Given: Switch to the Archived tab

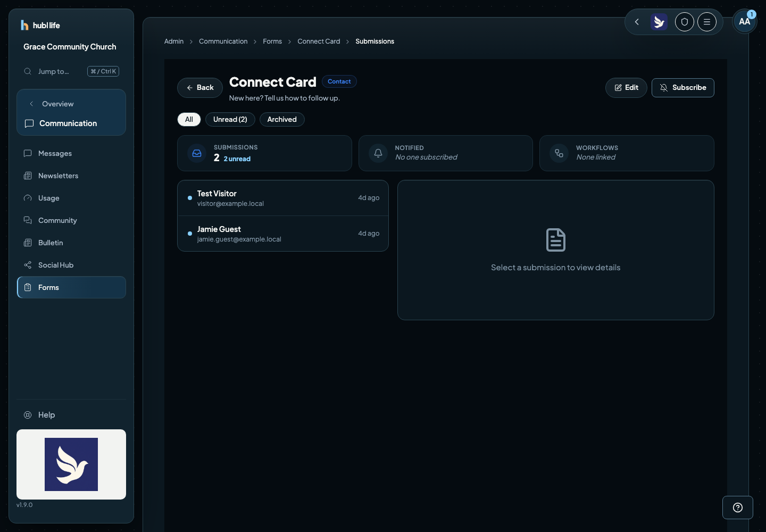Looking at the screenshot, I should point(282,120).
